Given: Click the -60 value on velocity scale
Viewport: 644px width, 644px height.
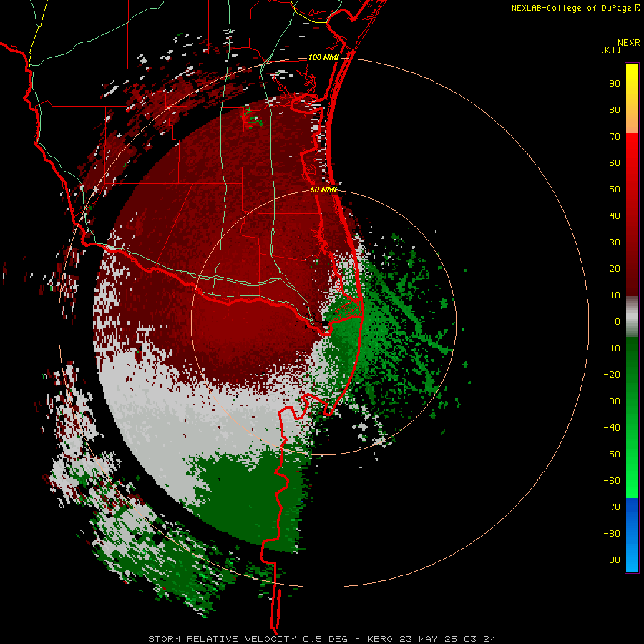Looking at the screenshot, I should pos(612,481).
